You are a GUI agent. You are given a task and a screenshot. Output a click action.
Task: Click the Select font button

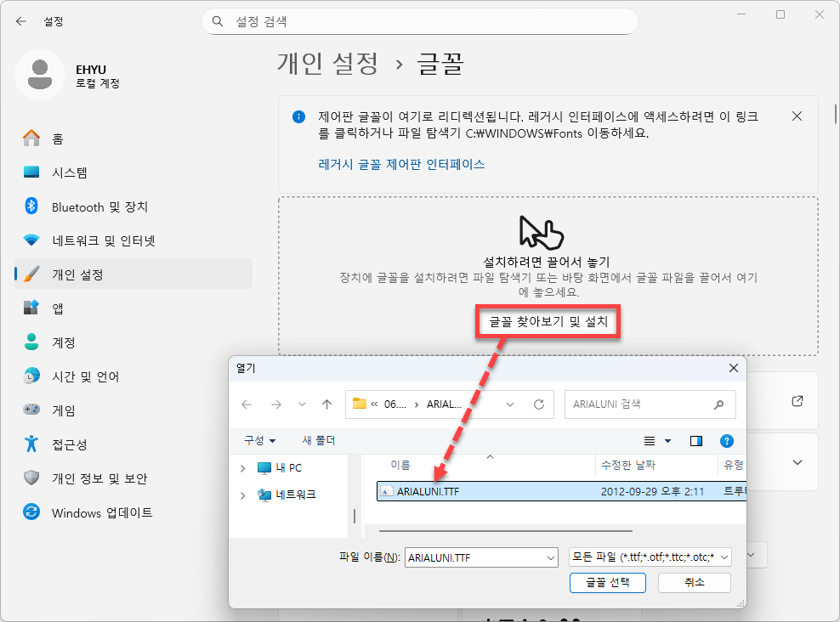607,582
